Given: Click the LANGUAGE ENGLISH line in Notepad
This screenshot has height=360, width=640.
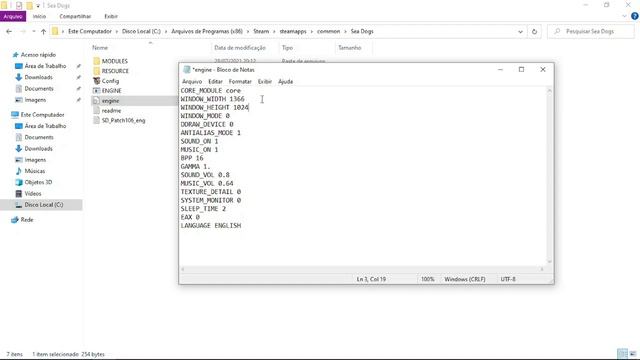Looking at the screenshot, I should coord(211,226).
